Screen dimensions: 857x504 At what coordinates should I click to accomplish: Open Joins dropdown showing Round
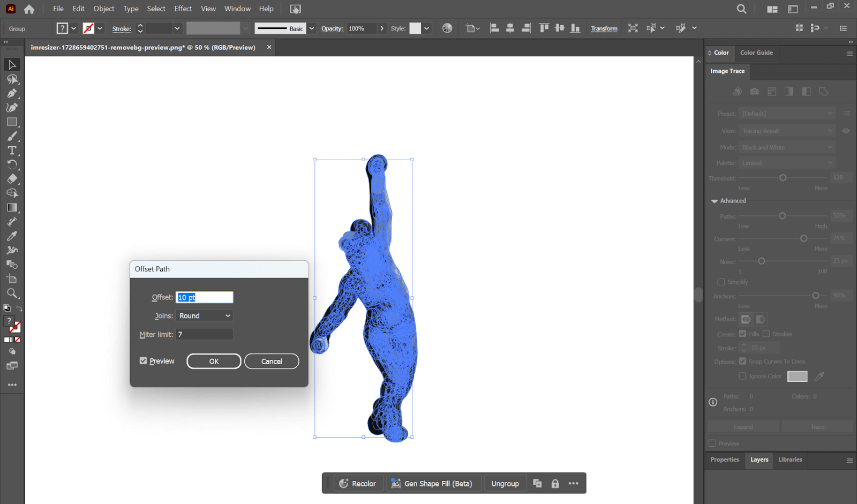205,316
